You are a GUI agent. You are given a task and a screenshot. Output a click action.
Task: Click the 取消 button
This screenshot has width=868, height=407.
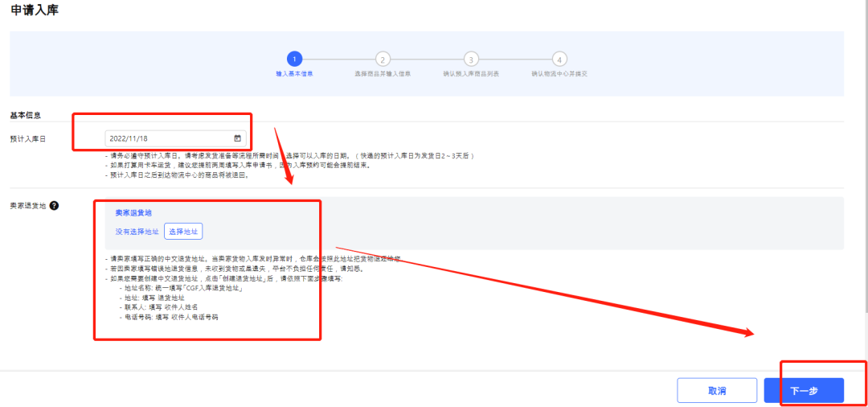pos(717,390)
